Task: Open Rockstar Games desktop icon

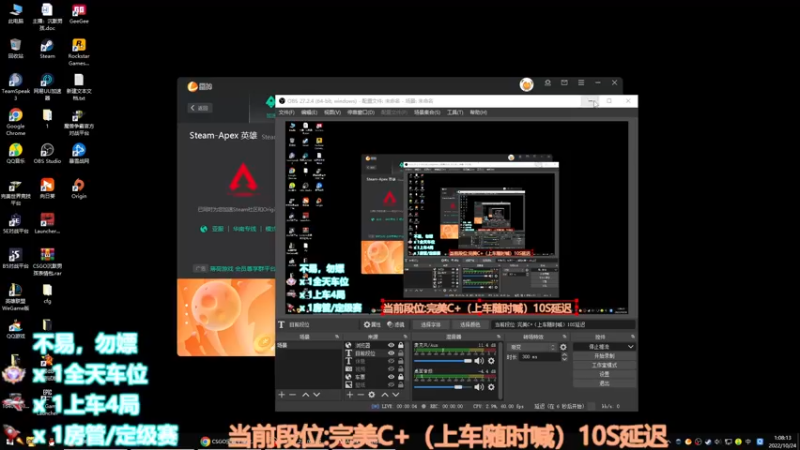Action: (x=79, y=52)
